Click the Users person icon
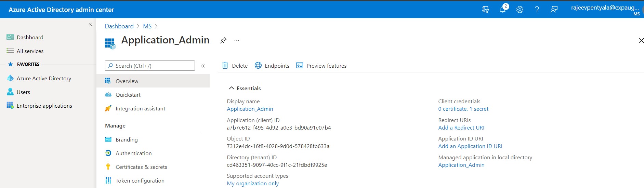Image resolution: width=644 pixels, height=188 pixels. point(10,92)
